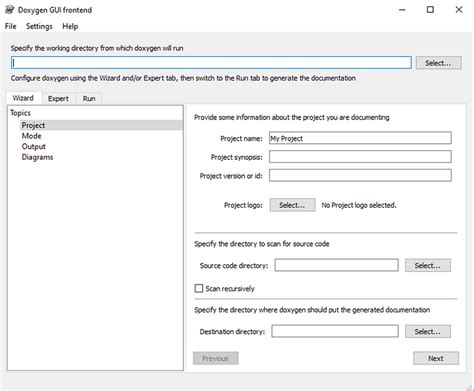This screenshot has height=391, width=474.
Task: Open the File menu
Action: pyautogui.click(x=11, y=26)
